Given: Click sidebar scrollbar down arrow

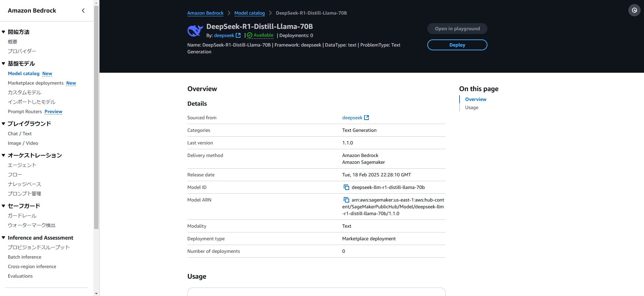Looking at the screenshot, I should point(96,293).
